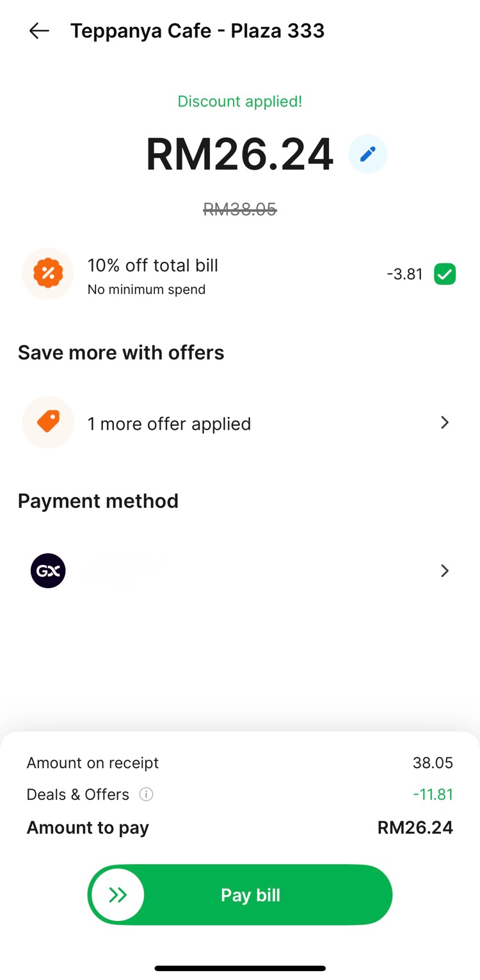Tap the double-arrow knob on Pay bill
The width and height of the screenshot is (480, 980).
tap(118, 895)
